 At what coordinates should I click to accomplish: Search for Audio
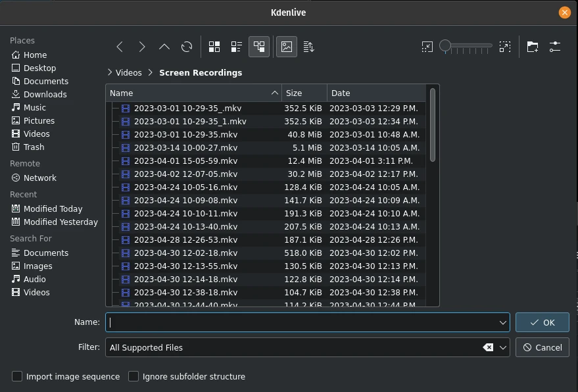click(x=29, y=279)
